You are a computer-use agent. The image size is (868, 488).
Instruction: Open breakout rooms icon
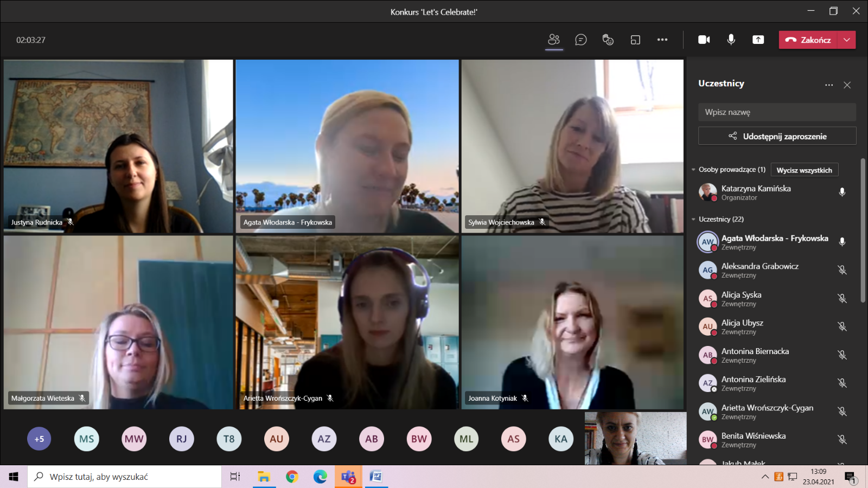click(635, 40)
